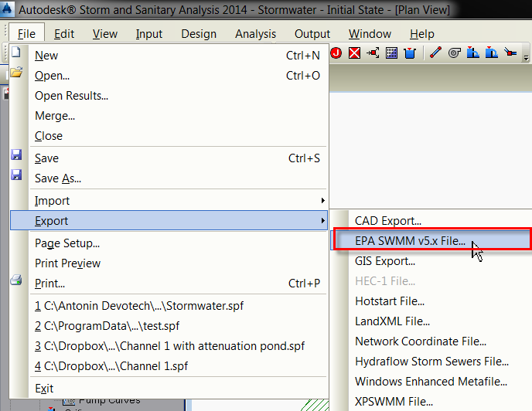
Task: Select the Inlet grate tool
Action: coord(391,53)
